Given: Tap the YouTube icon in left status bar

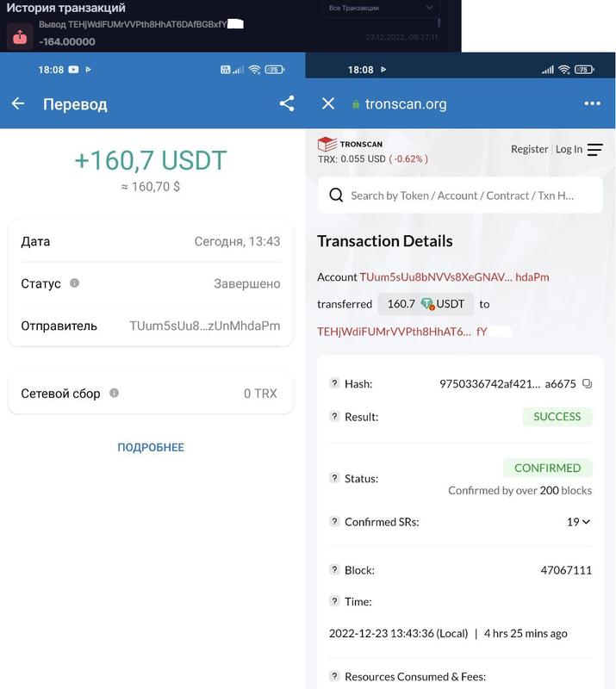Looking at the screenshot, I should (73, 70).
